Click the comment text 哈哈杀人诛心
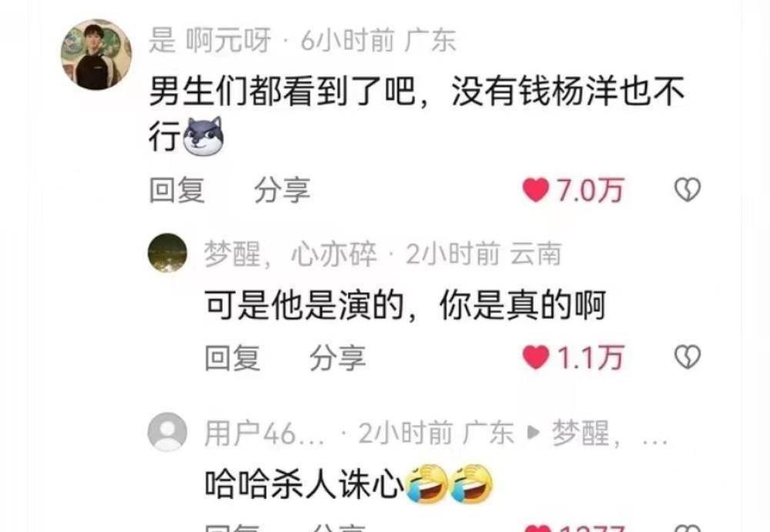Image resolution: width=770 pixels, height=532 pixels. click(x=304, y=483)
